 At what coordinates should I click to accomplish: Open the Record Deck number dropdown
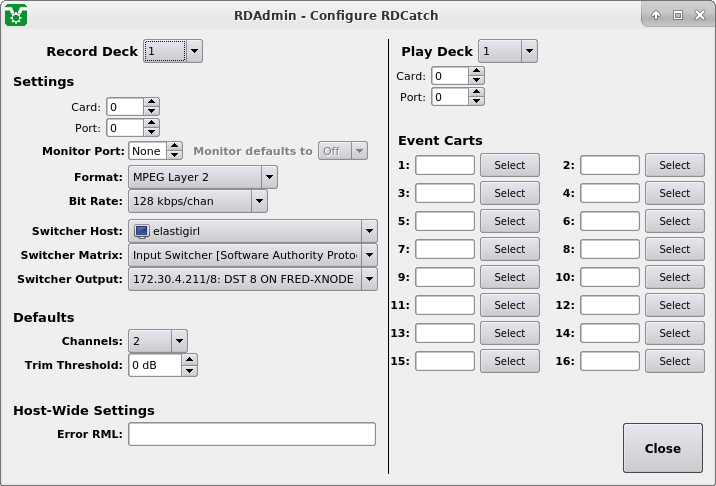pos(173,51)
